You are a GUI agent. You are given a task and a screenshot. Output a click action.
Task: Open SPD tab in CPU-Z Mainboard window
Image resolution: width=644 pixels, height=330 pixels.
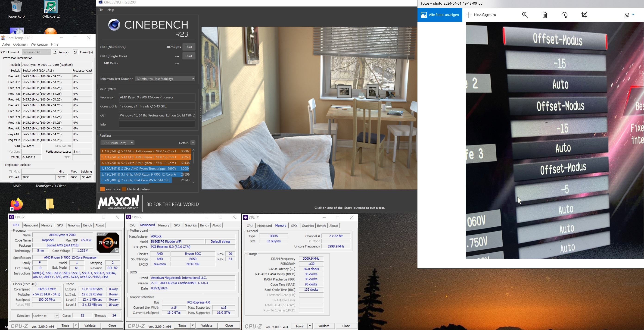click(177, 225)
